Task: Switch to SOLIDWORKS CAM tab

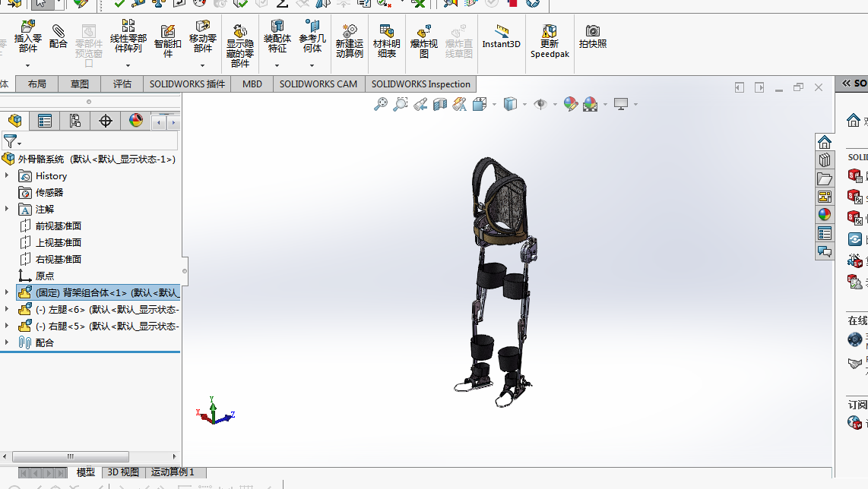Action: 318,84
